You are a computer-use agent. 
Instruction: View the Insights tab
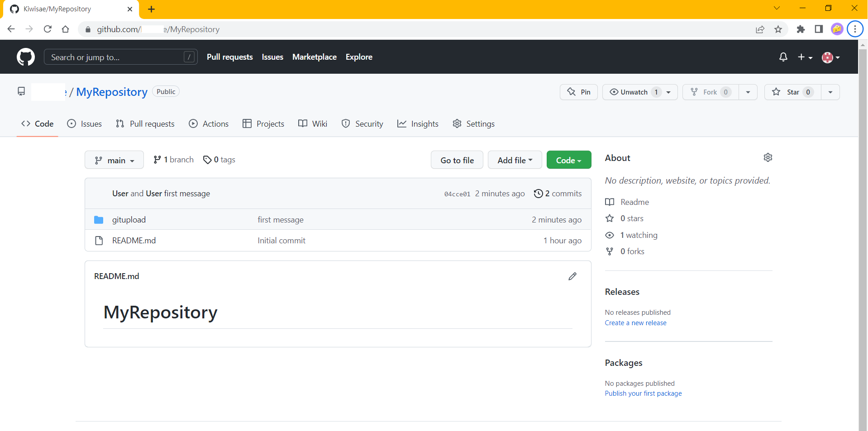[x=418, y=123]
